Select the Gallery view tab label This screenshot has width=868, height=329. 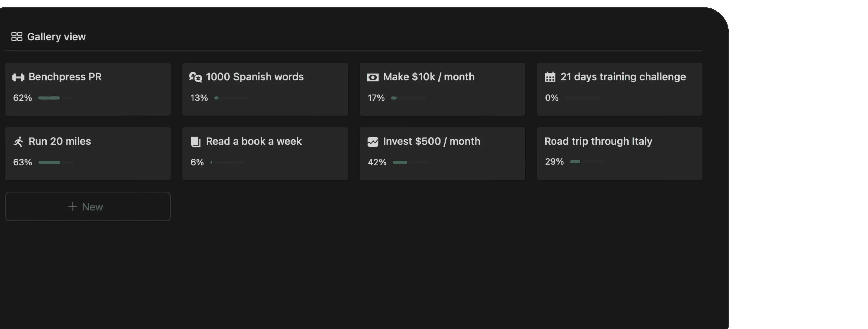pyautogui.click(x=56, y=37)
